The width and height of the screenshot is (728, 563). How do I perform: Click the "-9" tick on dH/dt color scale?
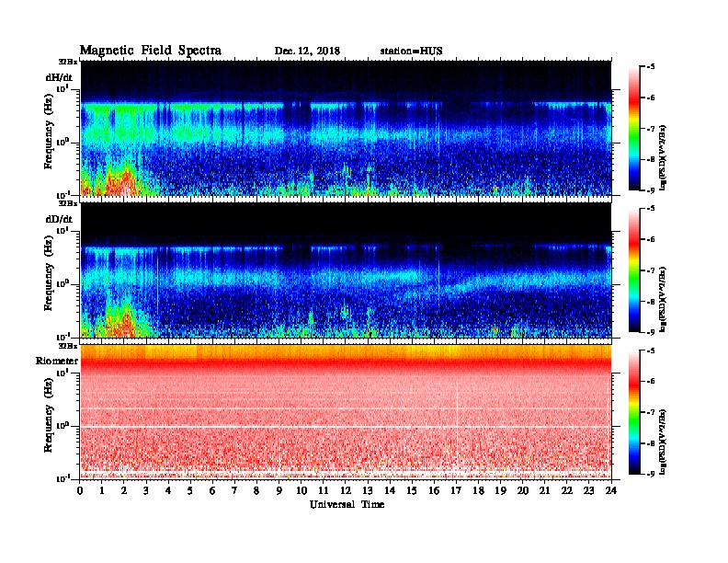pyautogui.click(x=650, y=190)
